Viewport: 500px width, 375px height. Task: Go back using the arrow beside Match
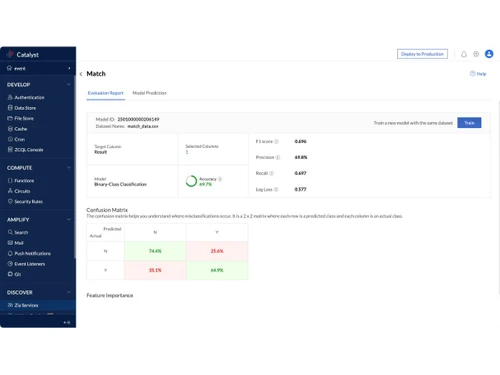point(81,74)
